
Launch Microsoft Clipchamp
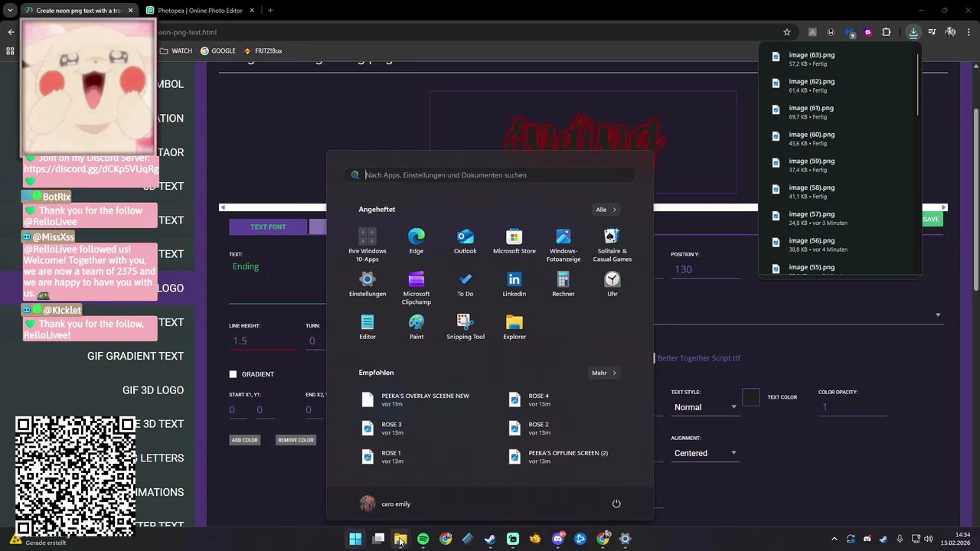click(416, 288)
